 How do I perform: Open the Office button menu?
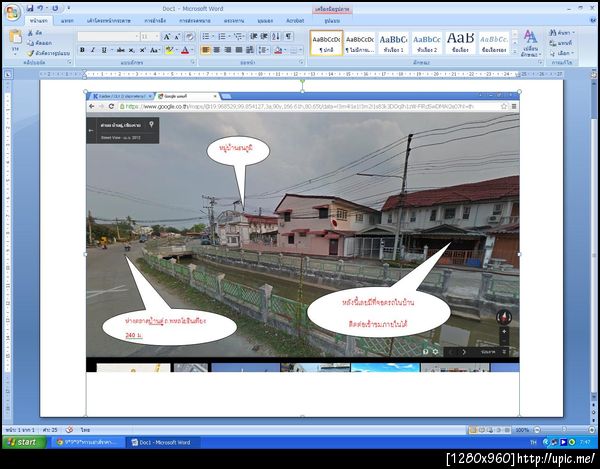point(12,12)
